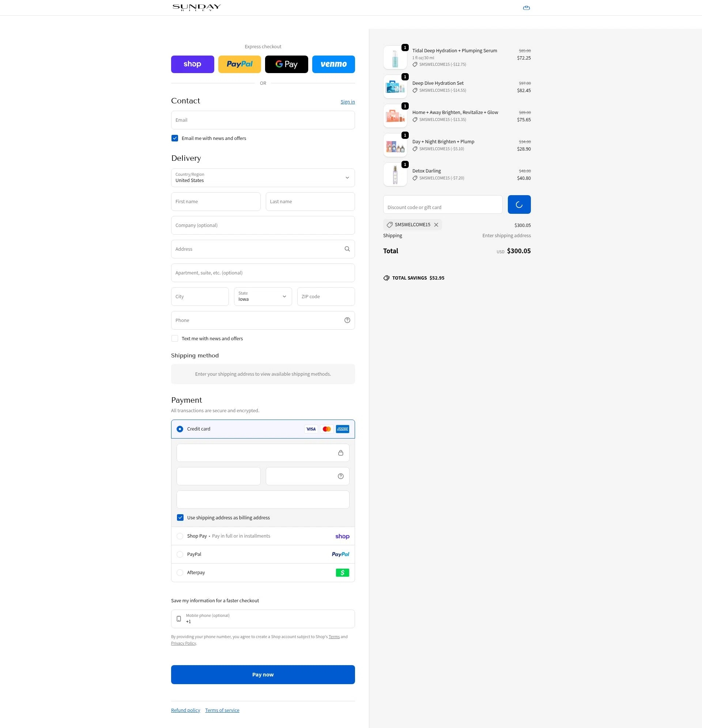Pay with Shop Pay express button
Screen dimensions: 702x728
click(x=193, y=64)
